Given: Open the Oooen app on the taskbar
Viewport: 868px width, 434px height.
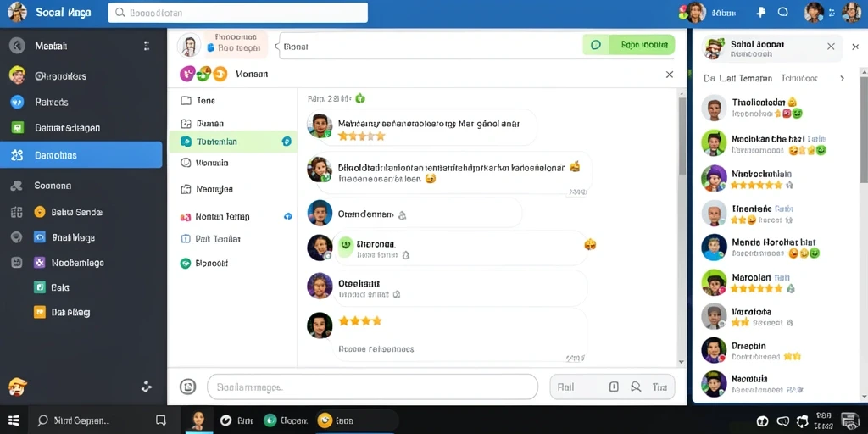Looking at the screenshot, I should tap(286, 420).
